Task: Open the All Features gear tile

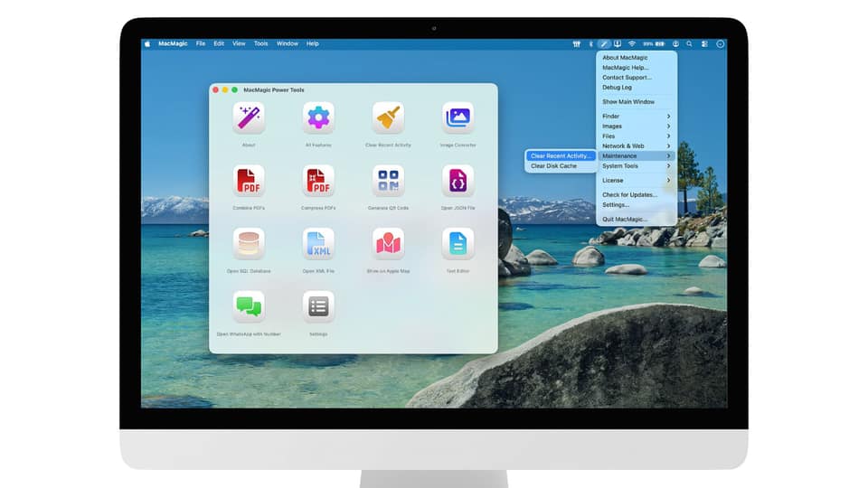Action: click(318, 117)
